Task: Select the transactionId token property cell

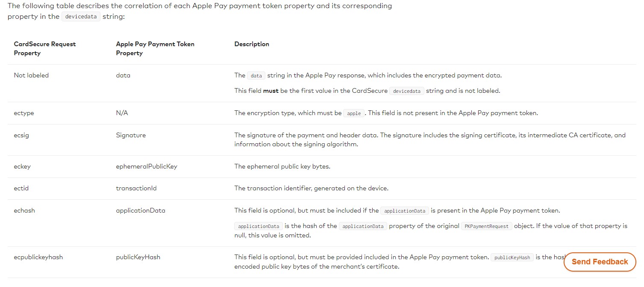Action: [x=136, y=188]
